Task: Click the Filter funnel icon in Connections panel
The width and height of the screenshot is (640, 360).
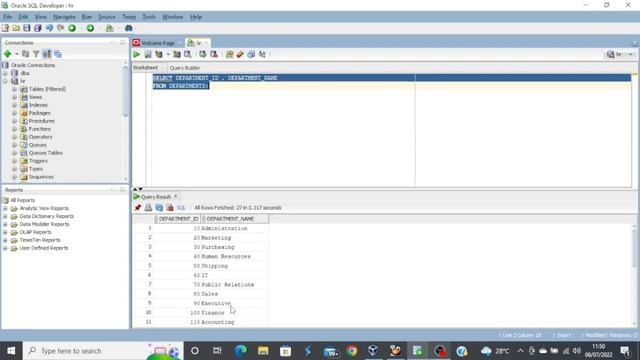Action: (36, 54)
